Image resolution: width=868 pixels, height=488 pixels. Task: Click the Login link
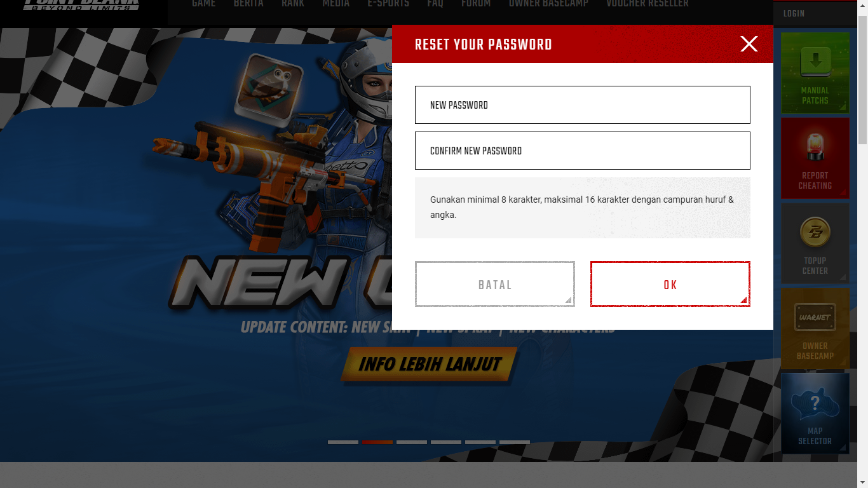(794, 13)
